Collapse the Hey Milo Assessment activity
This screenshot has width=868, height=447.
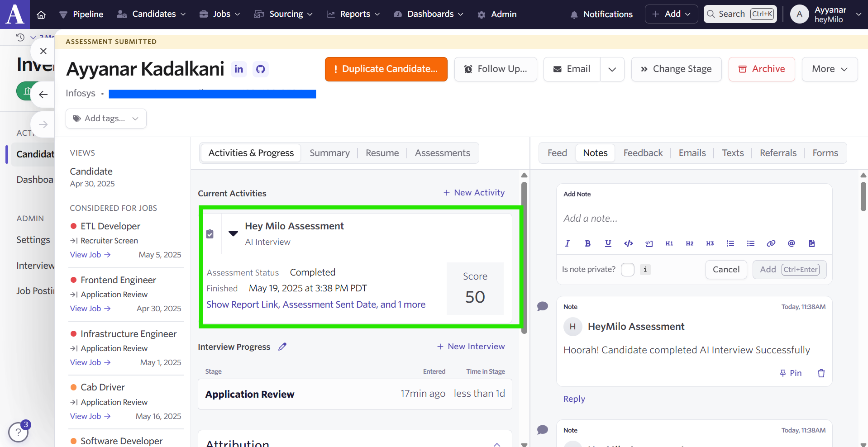tap(233, 233)
